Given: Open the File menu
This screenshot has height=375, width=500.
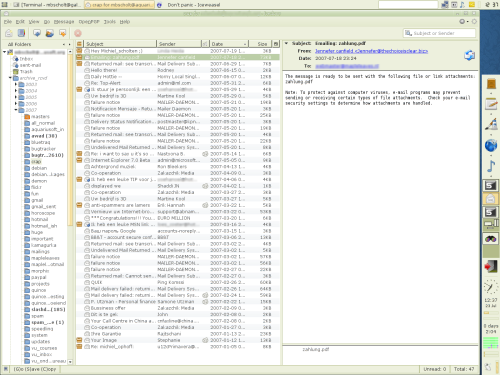Looking at the screenshot, I should pos(8,22).
